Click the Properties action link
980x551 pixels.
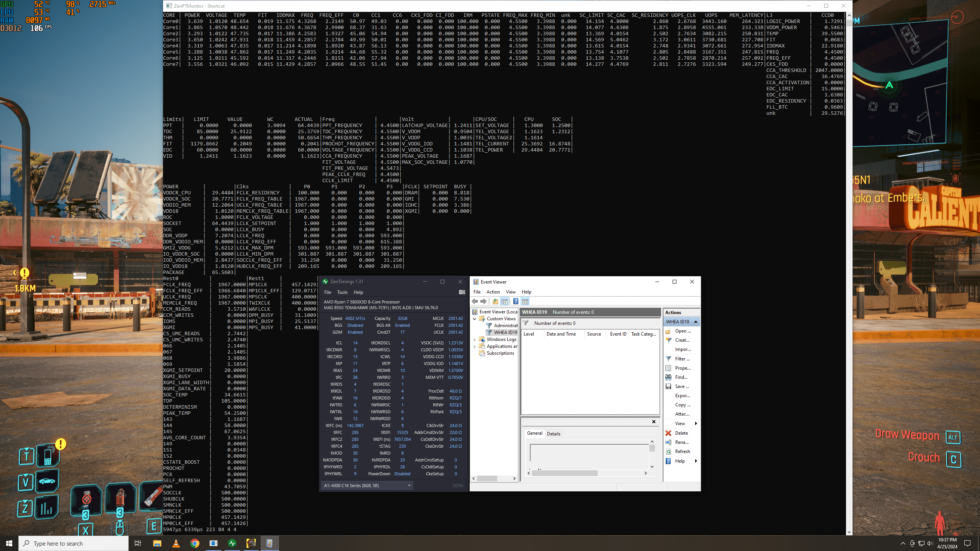[x=683, y=368]
